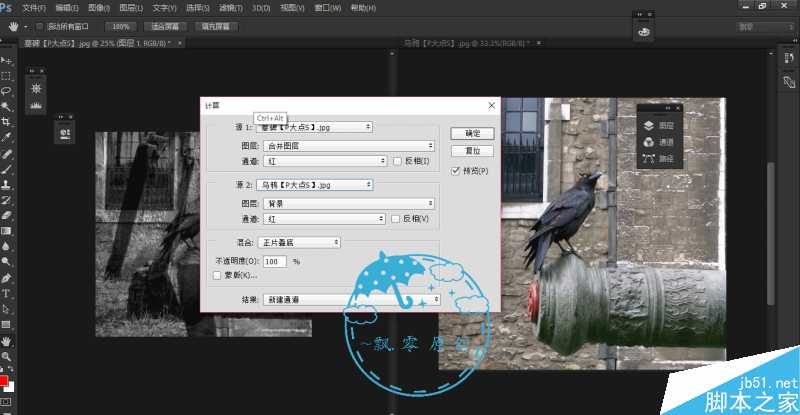The height and width of the screenshot is (415, 800).
Task: Select the Rectangular Marquee tool
Action: pyautogui.click(x=6, y=76)
